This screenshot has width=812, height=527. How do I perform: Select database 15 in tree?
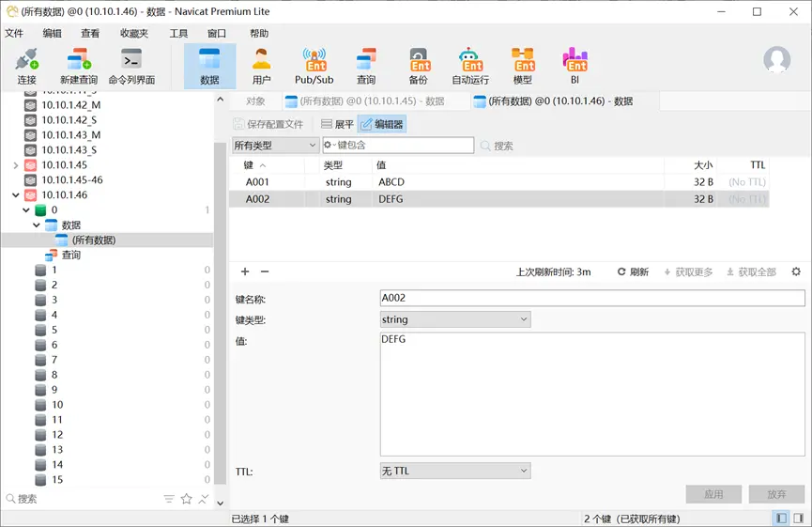click(57, 480)
